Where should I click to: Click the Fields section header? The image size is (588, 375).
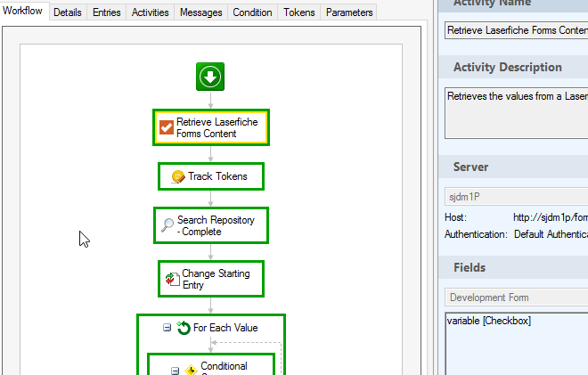tap(513, 267)
